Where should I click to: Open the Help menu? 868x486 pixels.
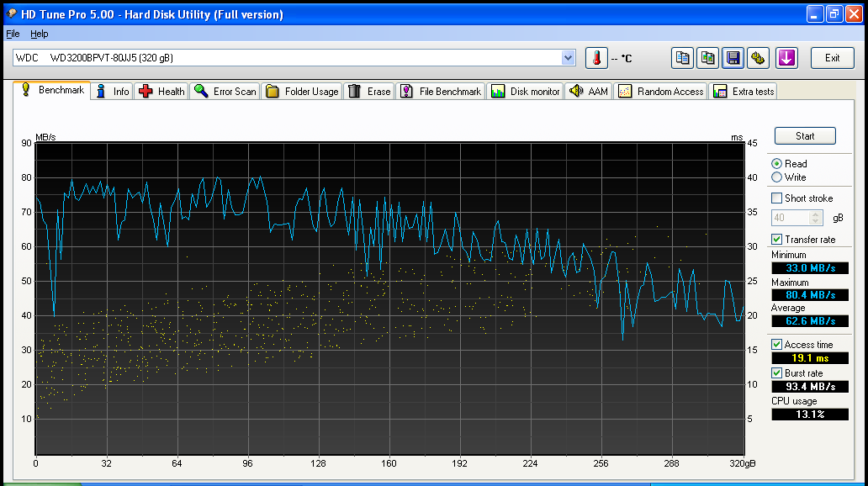(39, 34)
